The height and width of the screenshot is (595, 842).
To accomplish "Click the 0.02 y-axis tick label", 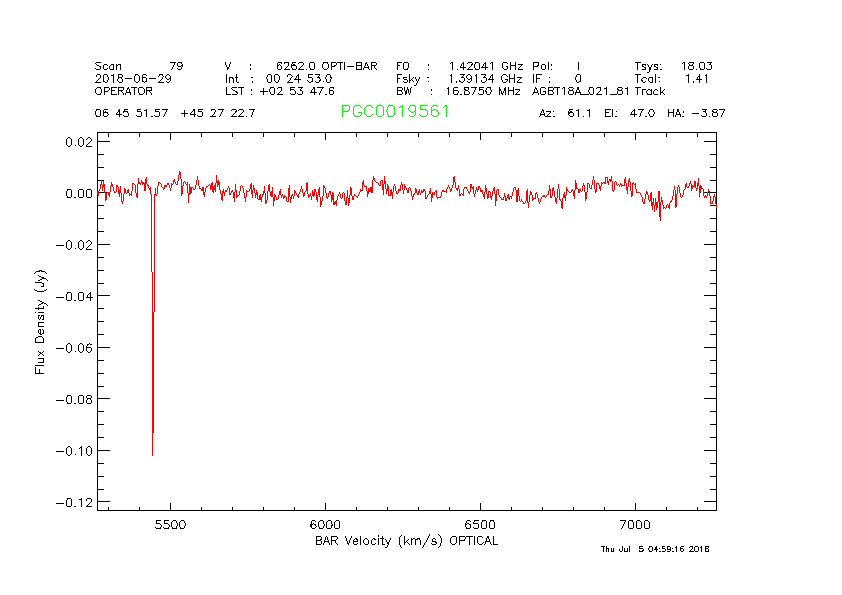I will (x=78, y=142).
